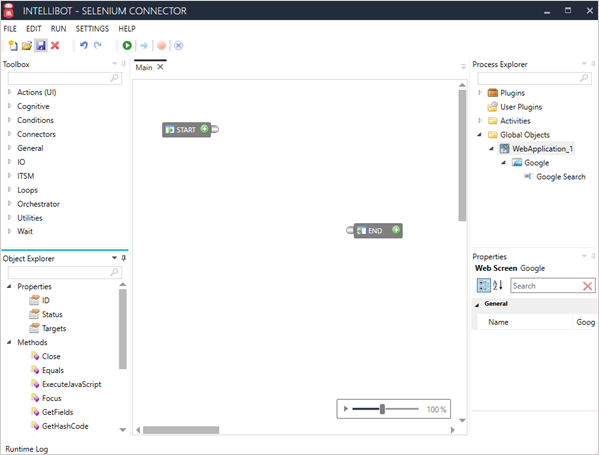599x455 pixels.
Task: Expand Connectors category in Toolbox
Action: tap(10, 134)
